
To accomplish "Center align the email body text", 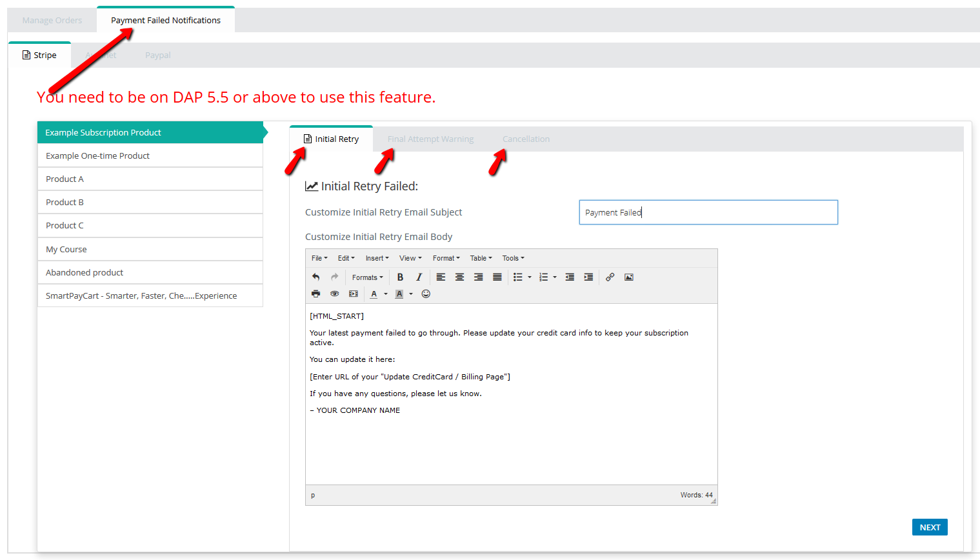I will 459,277.
